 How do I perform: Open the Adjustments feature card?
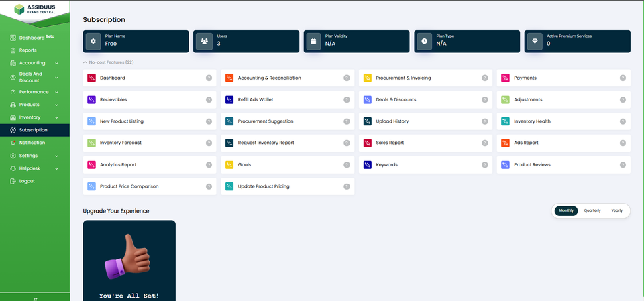[x=563, y=100]
